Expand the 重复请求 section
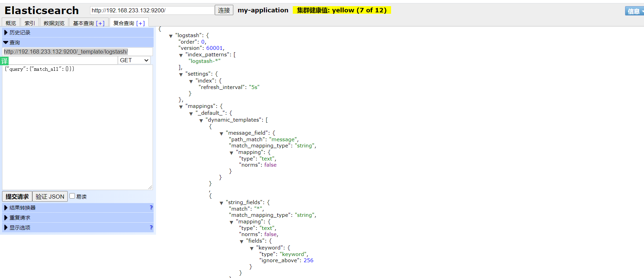Image resolution: width=644 pixels, height=278 pixels. coord(78,218)
